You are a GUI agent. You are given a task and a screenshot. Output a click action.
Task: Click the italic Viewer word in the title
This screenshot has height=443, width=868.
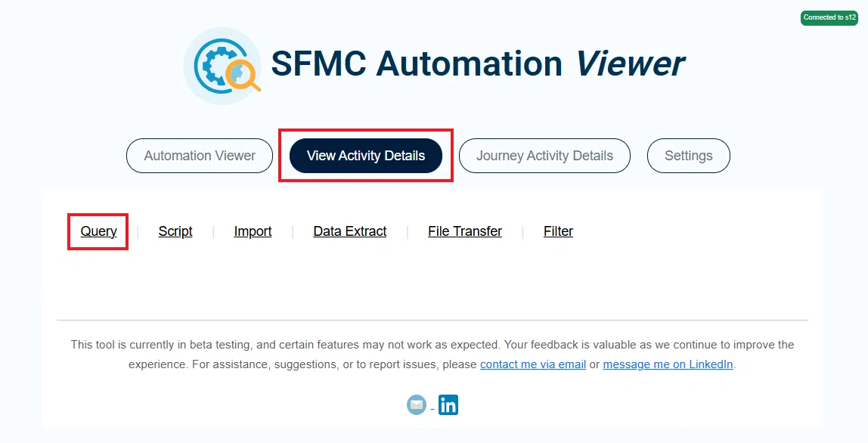click(x=631, y=64)
